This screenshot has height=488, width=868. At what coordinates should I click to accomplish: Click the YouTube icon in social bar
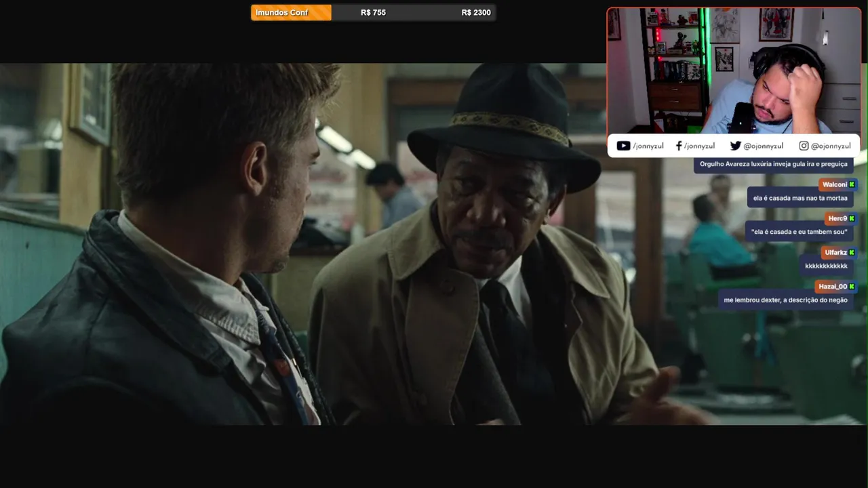(623, 146)
